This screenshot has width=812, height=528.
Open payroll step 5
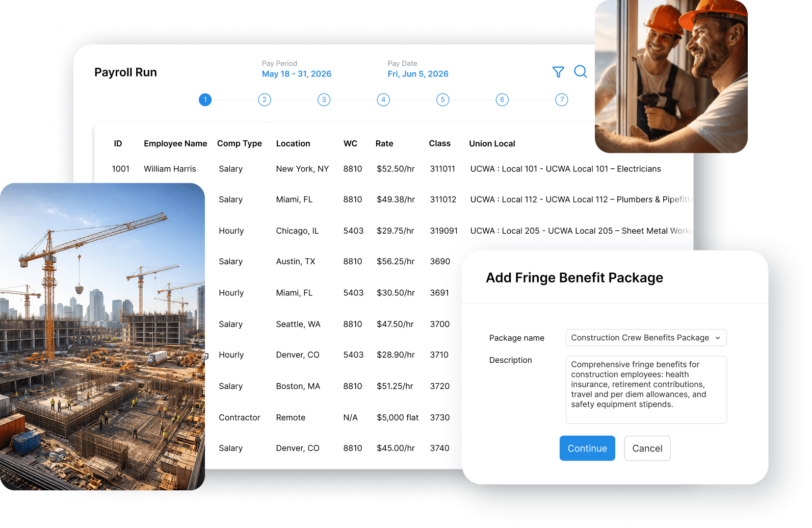pyautogui.click(x=443, y=100)
